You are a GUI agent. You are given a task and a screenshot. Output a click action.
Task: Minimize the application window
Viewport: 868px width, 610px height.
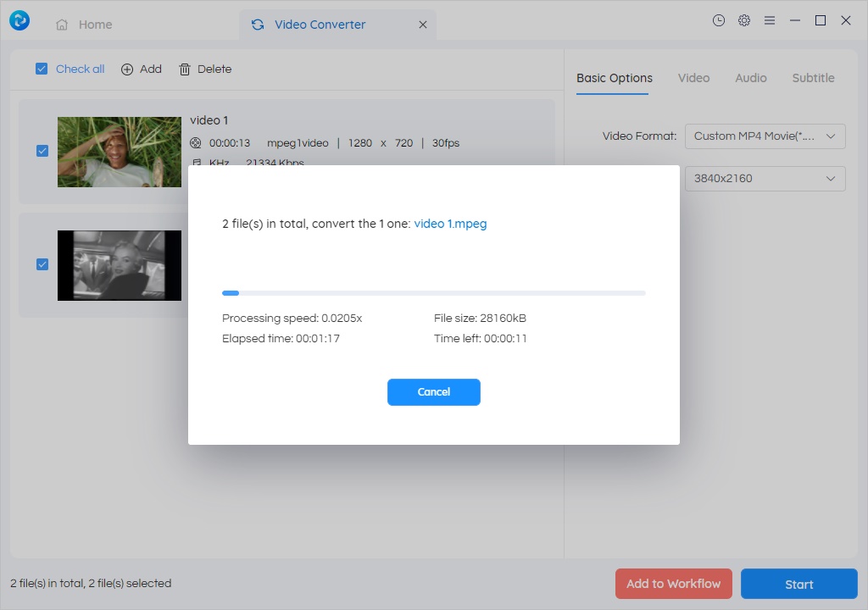[x=795, y=20]
